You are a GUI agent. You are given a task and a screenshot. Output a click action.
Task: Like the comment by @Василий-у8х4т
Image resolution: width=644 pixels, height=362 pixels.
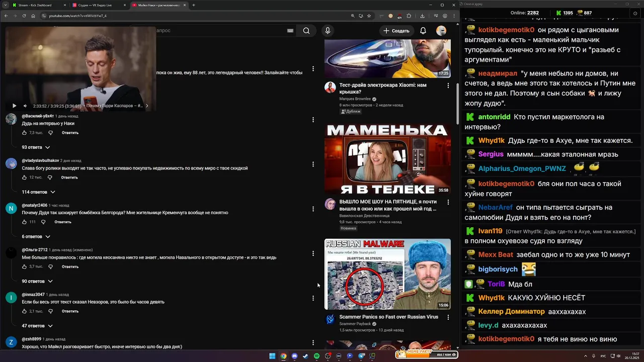click(x=24, y=133)
